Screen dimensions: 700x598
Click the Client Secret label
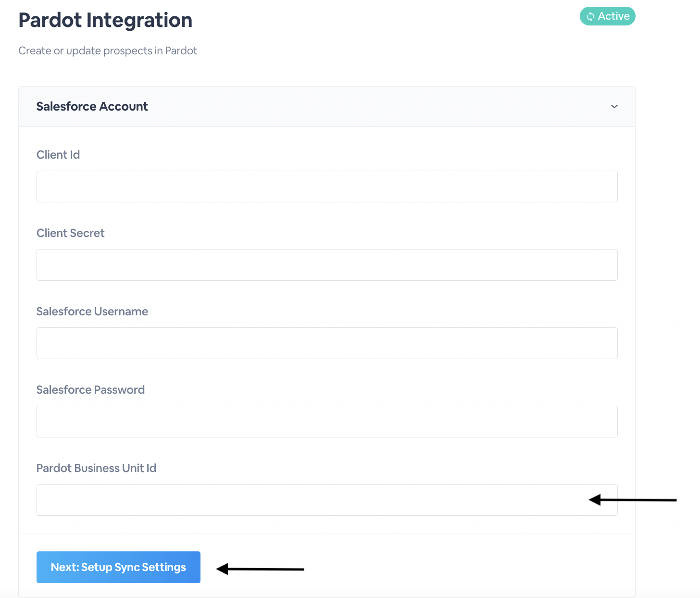(x=71, y=233)
